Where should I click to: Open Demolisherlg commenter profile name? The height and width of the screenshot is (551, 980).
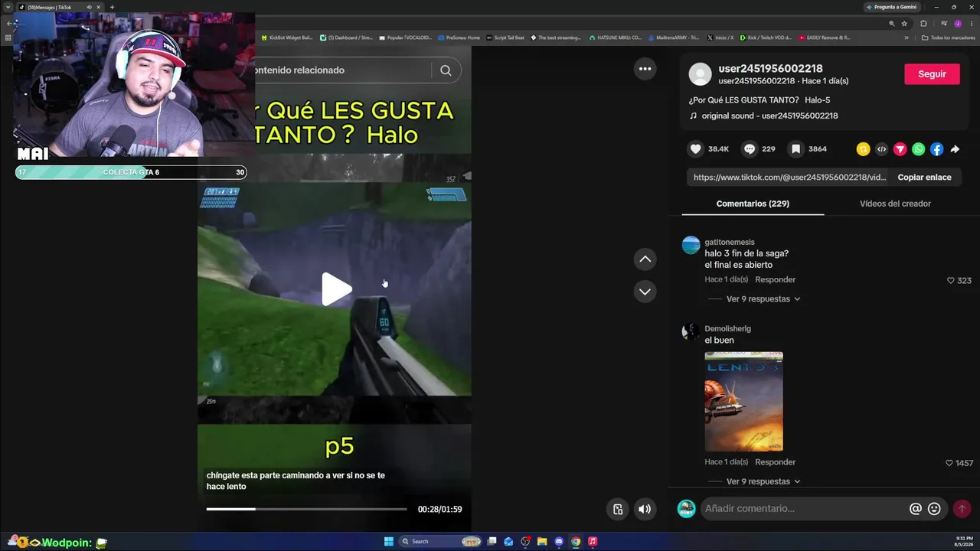[x=727, y=329]
